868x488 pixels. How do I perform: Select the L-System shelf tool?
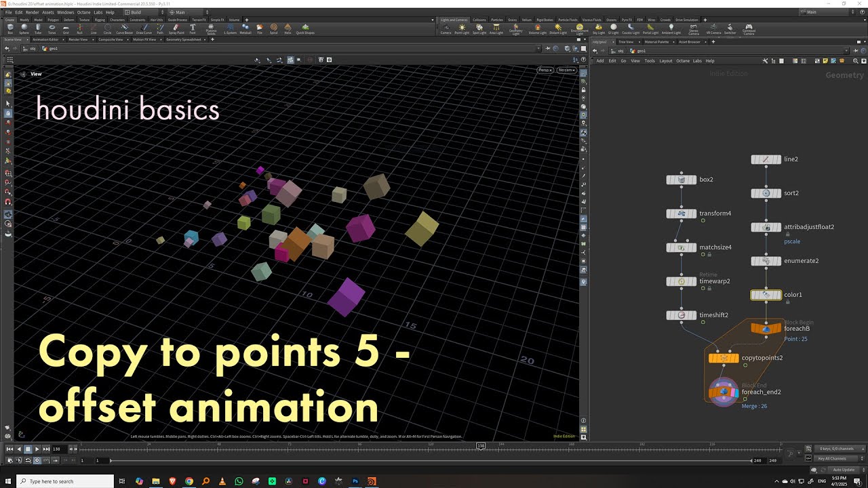230,28
